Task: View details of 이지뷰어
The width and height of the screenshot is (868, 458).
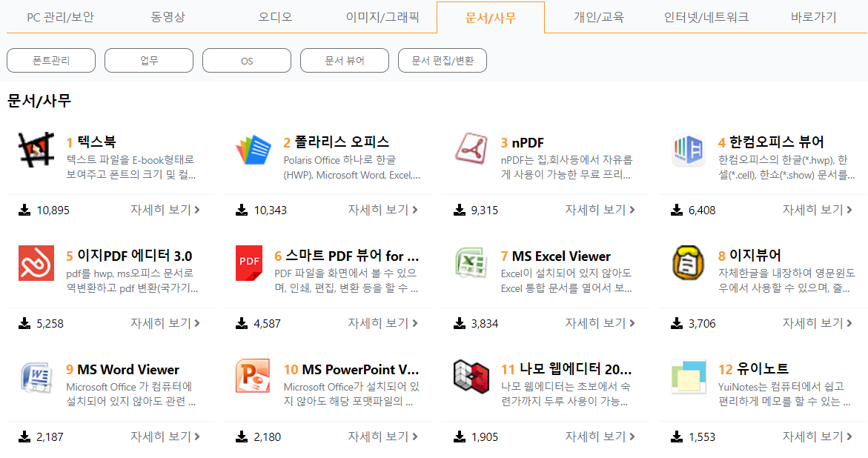Action: point(817,323)
